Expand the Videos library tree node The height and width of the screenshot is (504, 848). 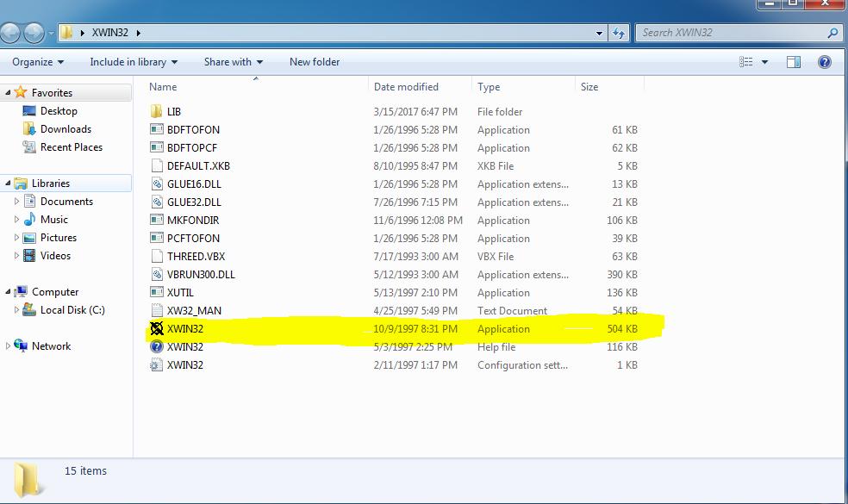point(16,255)
